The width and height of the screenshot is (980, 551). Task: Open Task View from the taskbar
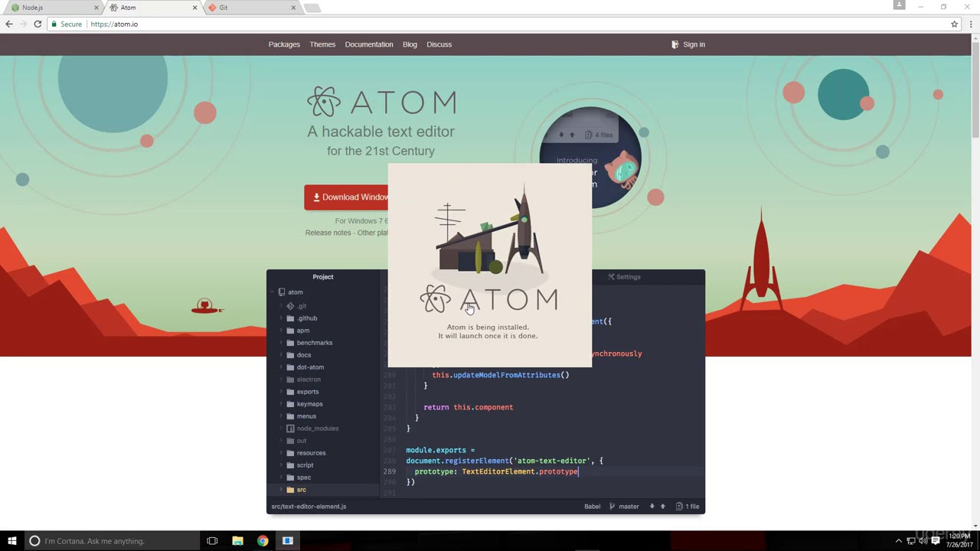tap(212, 541)
